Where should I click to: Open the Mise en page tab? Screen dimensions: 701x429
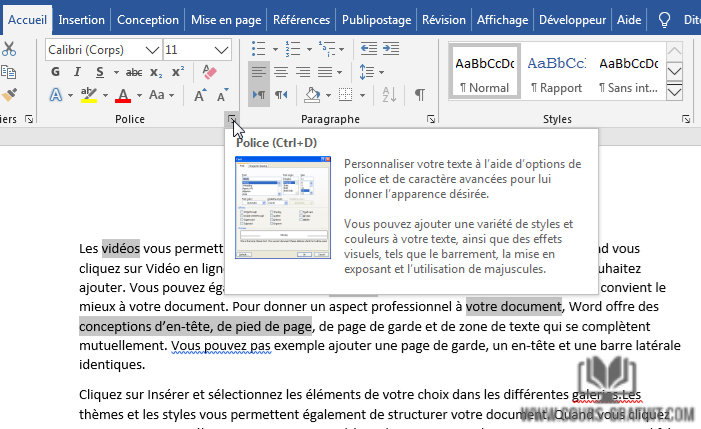[226, 19]
